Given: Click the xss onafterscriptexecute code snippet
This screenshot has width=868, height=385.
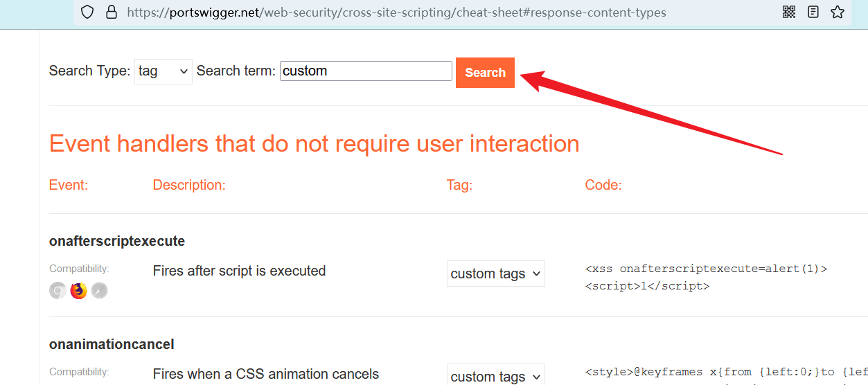Looking at the screenshot, I should 706,269.
